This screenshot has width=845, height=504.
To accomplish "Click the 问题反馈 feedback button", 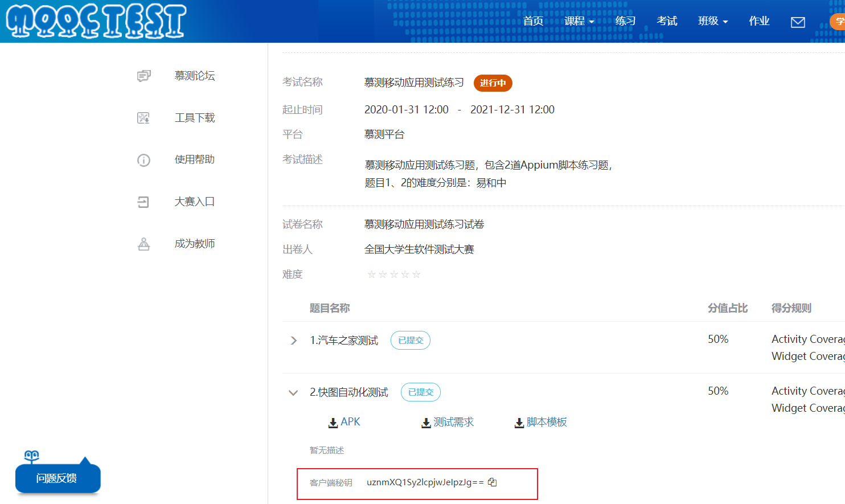I will coord(58,478).
